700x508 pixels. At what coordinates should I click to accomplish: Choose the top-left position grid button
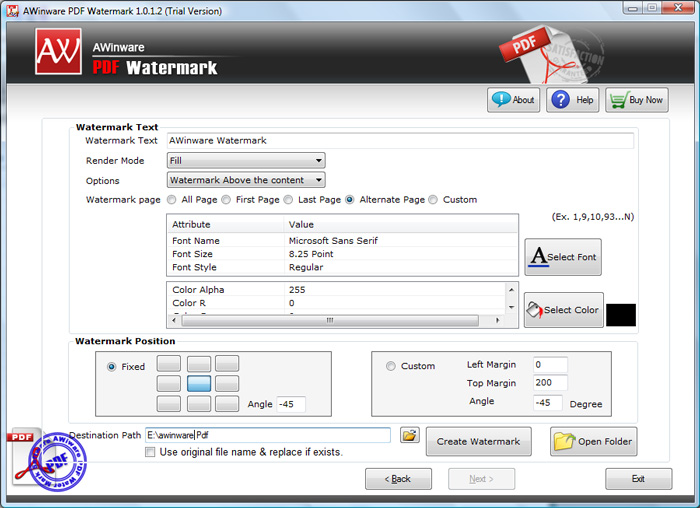click(169, 364)
